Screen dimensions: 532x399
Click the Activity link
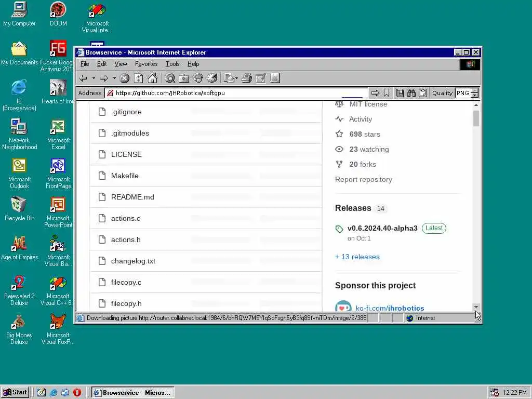click(x=361, y=119)
